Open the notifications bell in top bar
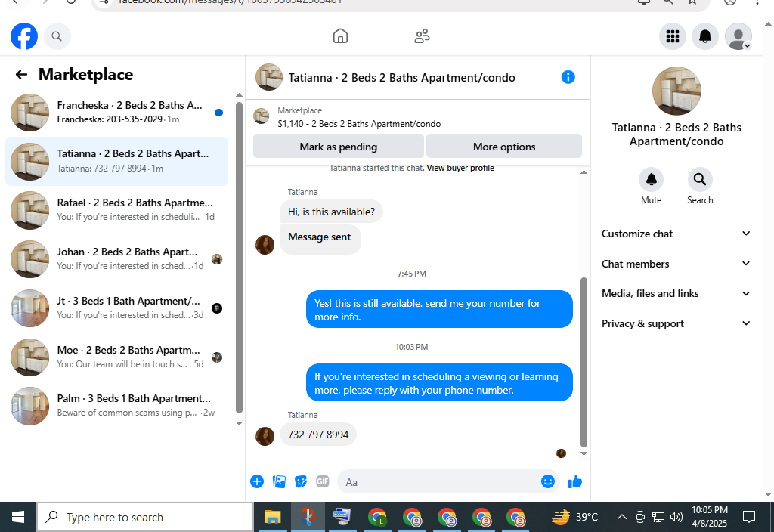The height and width of the screenshot is (532, 774). tap(705, 36)
